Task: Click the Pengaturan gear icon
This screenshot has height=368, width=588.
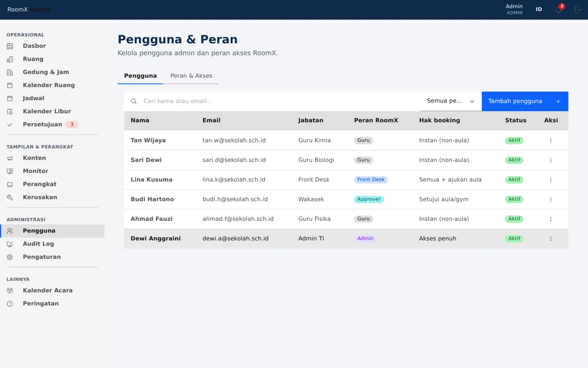Action: [x=10, y=257]
